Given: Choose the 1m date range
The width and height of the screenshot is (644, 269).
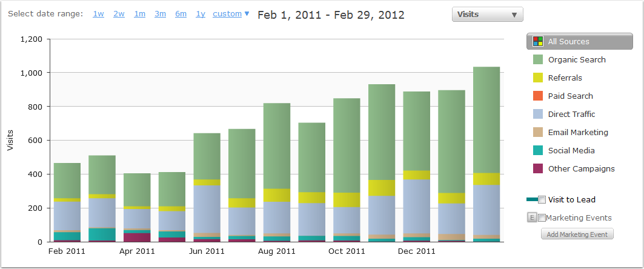Looking at the screenshot, I should tap(139, 14).
